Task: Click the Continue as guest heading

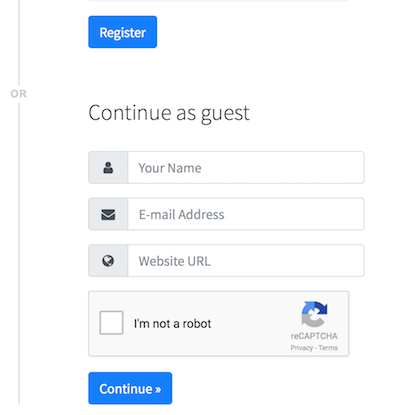Action: 169,113
